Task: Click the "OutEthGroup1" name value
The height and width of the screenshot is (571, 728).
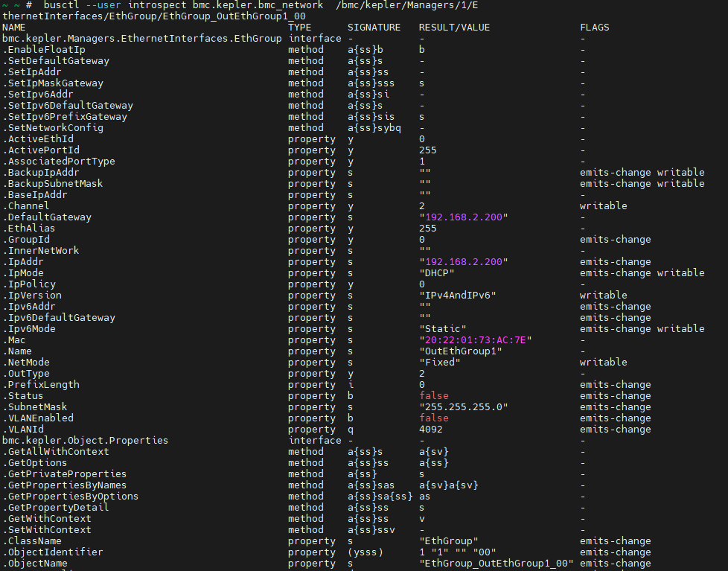Action: 460,351
